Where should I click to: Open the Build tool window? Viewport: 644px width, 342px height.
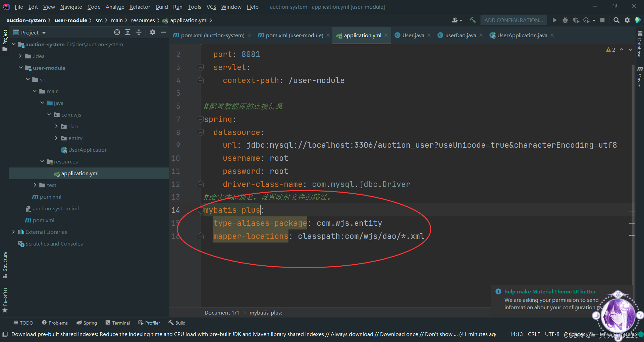[x=177, y=323]
